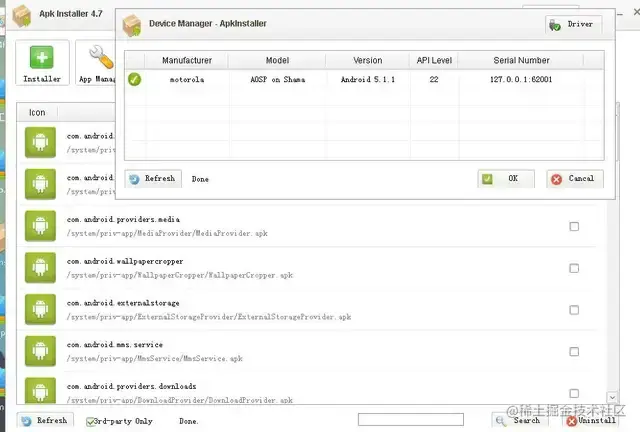
Task: Click the MediaProvider.apk path text
Action: click(x=167, y=234)
